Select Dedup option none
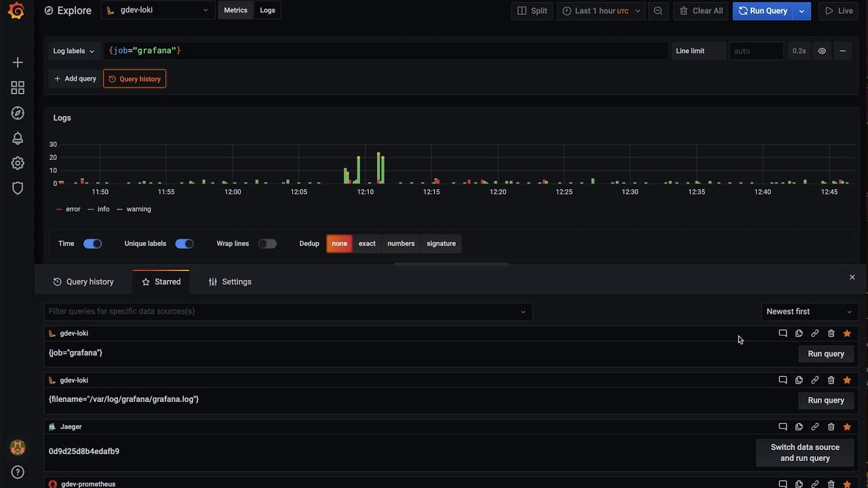 click(340, 243)
